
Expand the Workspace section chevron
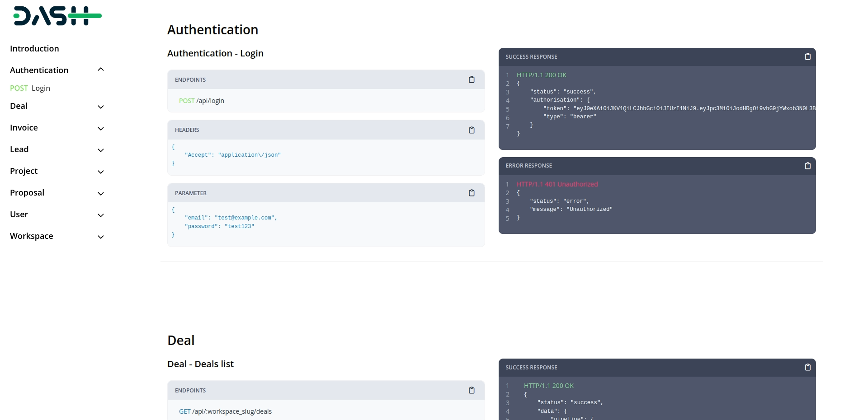pos(101,237)
